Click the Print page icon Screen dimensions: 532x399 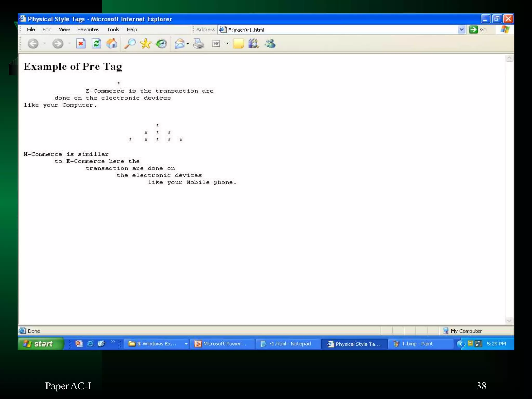(199, 44)
